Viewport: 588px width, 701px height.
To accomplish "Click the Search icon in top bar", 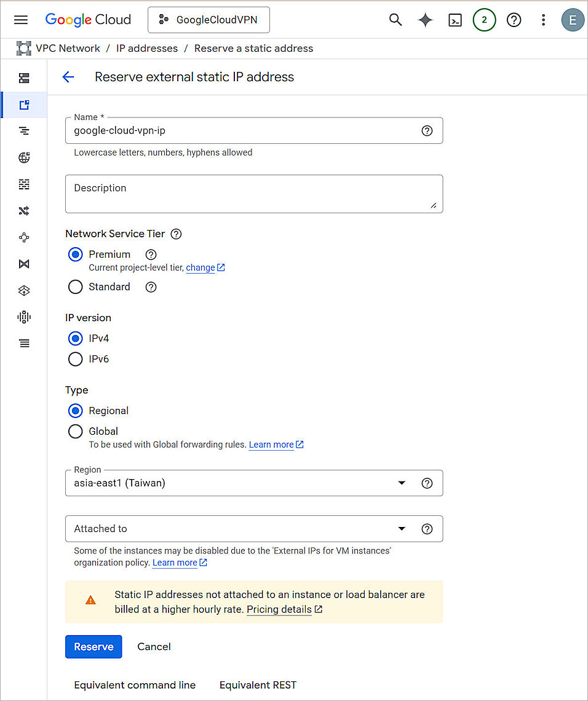I will pos(395,20).
